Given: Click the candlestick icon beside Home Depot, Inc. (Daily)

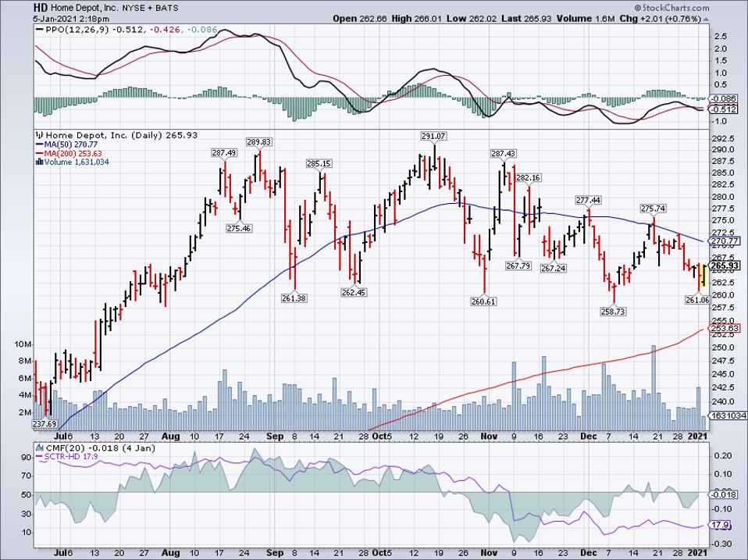Looking at the screenshot, I should click(x=40, y=135).
